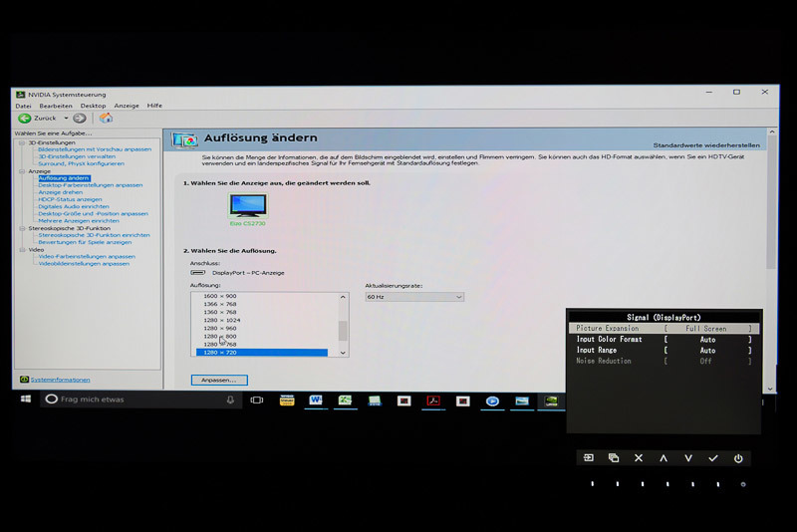Open the Anzeige menu
The image size is (797, 532).
coord(127,106)
